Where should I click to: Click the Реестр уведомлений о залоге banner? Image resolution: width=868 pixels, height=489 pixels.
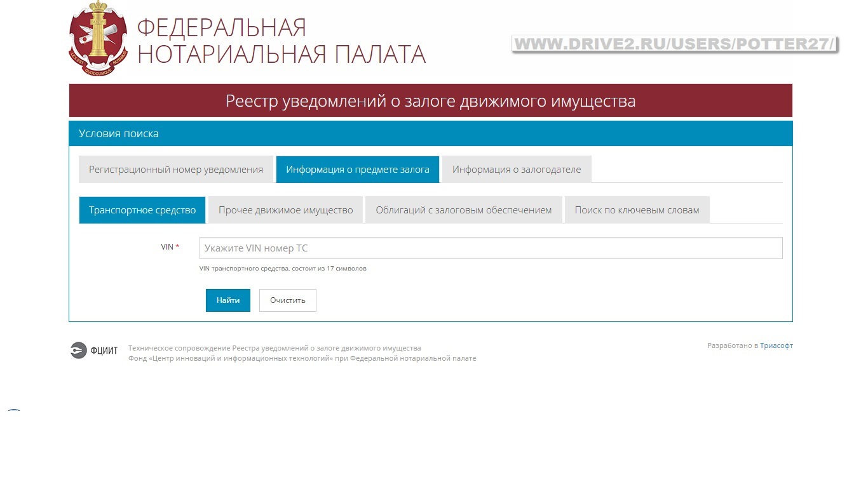(430, 101)
